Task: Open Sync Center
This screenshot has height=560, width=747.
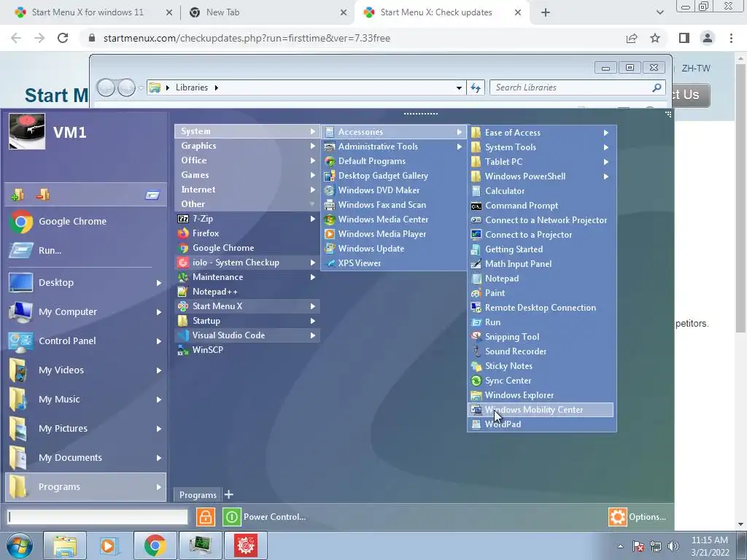Action: click(x=541, y=381)
